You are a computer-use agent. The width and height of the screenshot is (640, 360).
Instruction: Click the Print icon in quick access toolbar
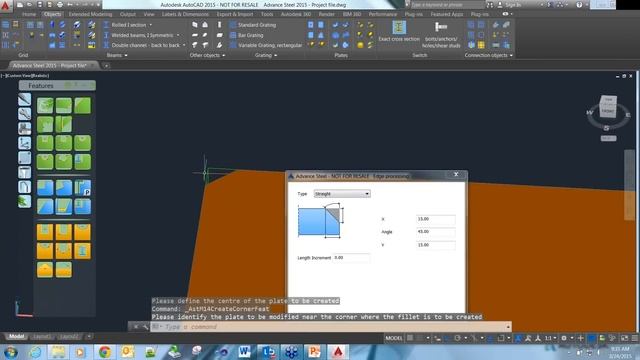click(60, 5)
